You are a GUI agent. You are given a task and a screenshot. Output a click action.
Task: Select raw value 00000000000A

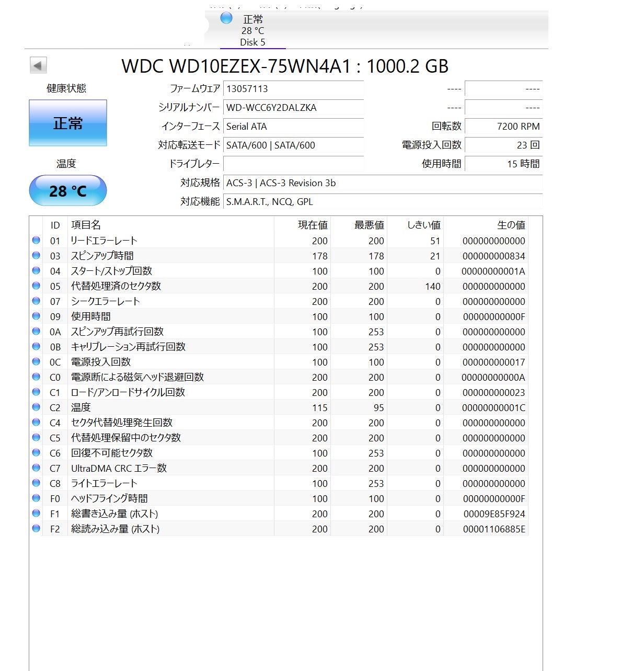click(493, 378)
